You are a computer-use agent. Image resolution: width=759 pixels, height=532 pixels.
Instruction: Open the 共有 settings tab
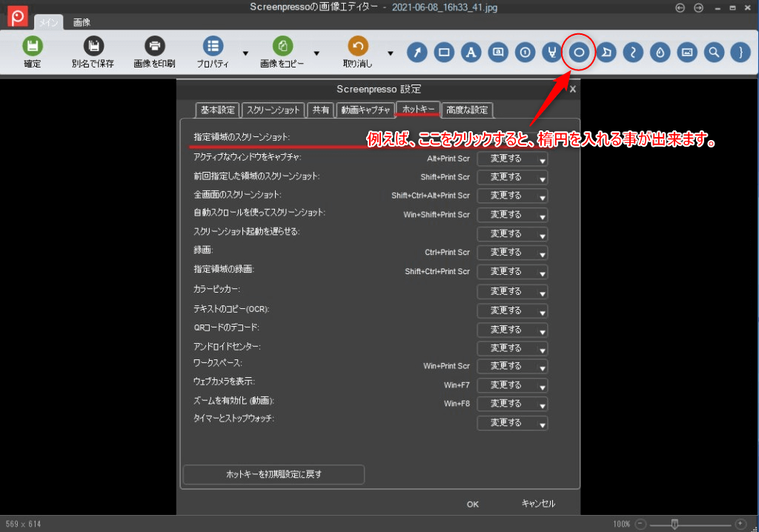[x=320, y=110]
